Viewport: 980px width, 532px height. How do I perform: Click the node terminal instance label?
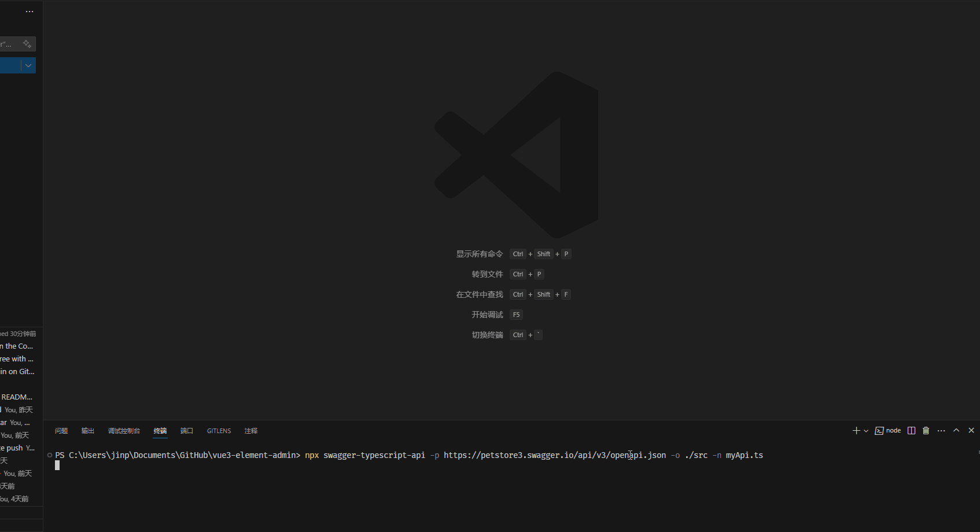tap(888, 431)
